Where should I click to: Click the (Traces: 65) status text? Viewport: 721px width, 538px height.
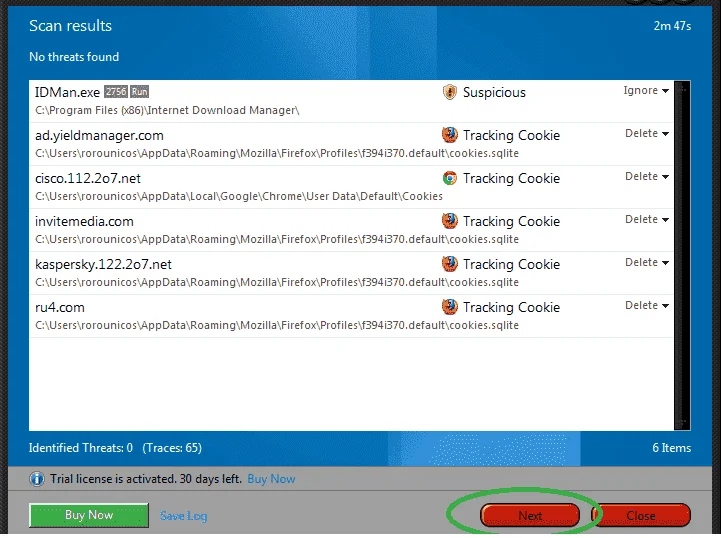(172, 448)
